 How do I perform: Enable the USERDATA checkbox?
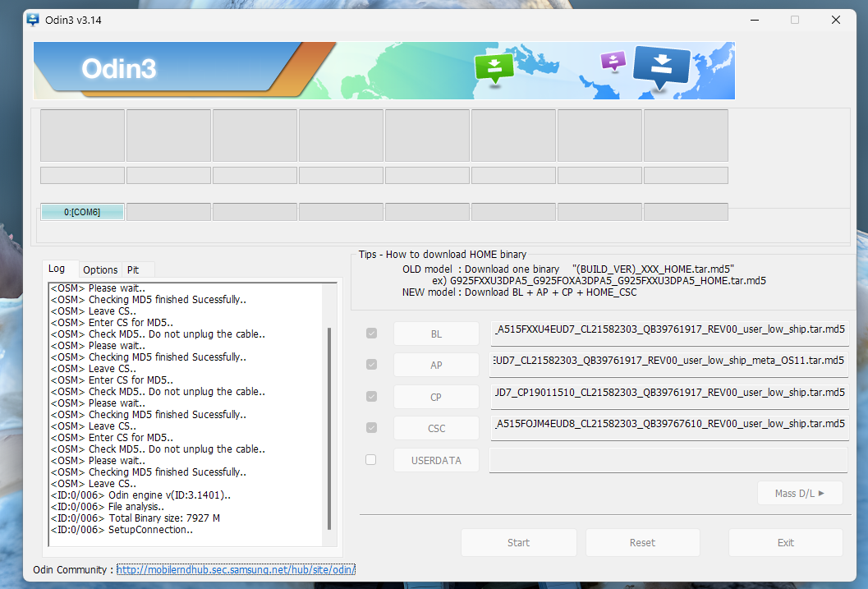click(x=371, y=459)
